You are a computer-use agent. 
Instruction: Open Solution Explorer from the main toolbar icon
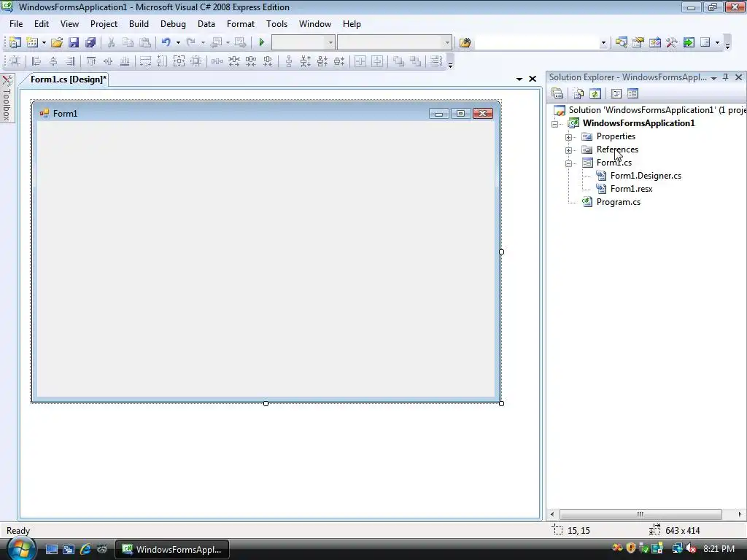pos(621,42)
